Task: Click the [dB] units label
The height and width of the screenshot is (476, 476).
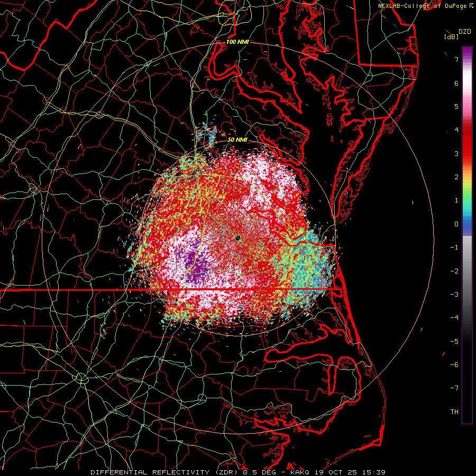Action: tap(452, 36)
